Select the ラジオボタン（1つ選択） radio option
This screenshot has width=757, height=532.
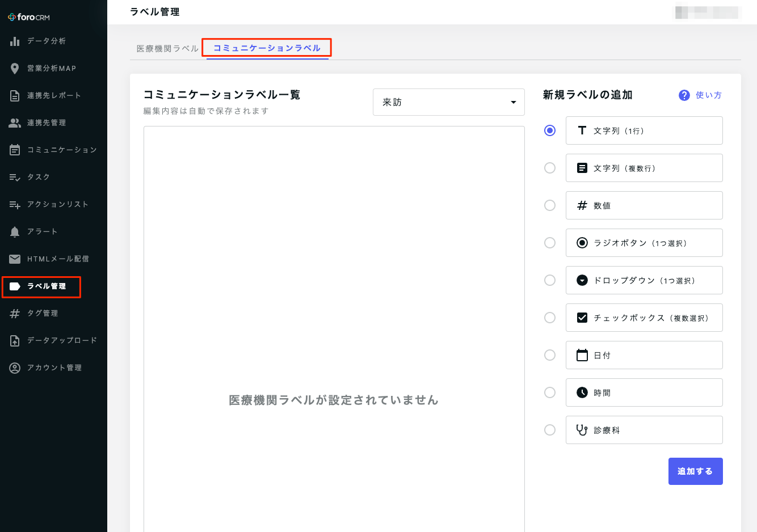click(x=550, y=243)
